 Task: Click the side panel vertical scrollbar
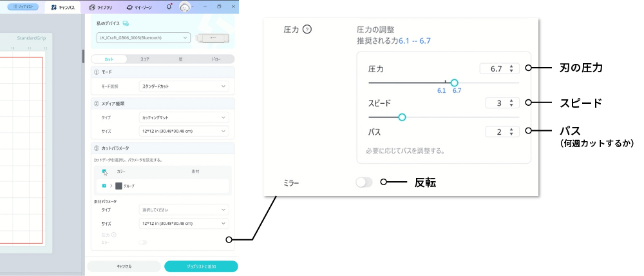pos(83,56)
